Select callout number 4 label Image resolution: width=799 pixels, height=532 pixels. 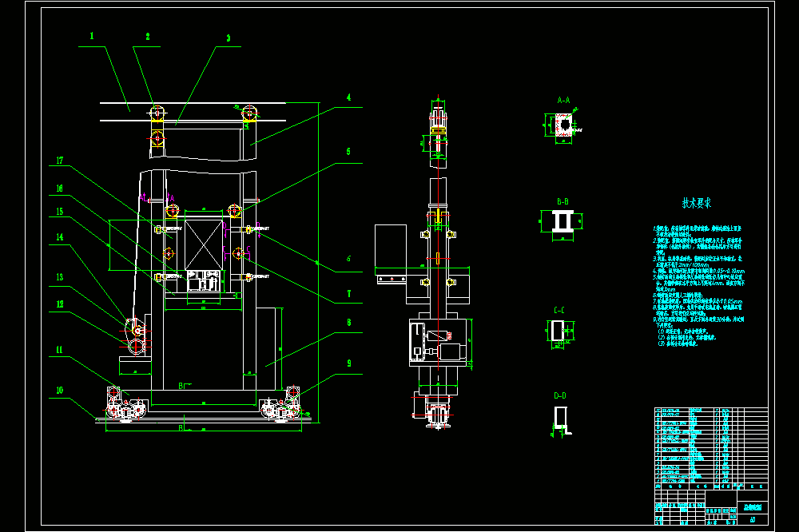348,97
